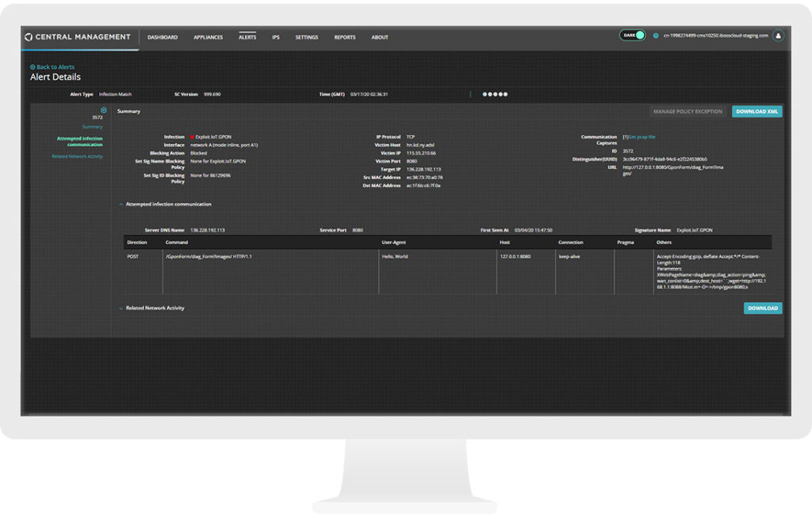This screenshot has width=812, height=514.
Task: Click the Get pcap file link
Action: (642, 137)
